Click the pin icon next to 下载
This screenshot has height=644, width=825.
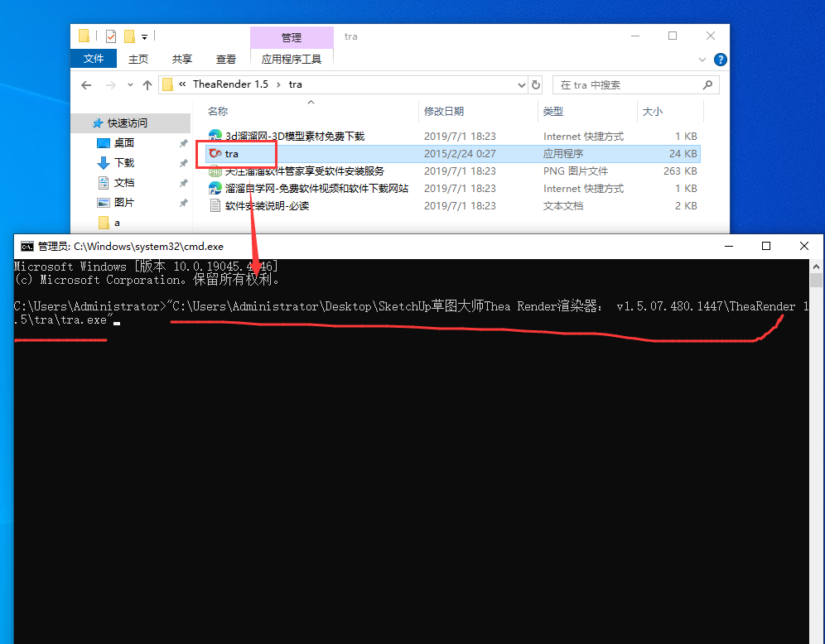click(x=183, y=163)
